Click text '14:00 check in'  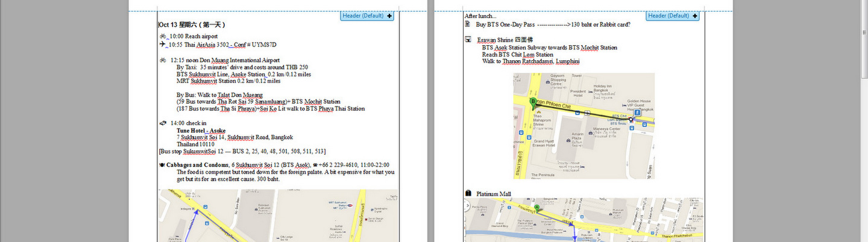pos(189,123)
